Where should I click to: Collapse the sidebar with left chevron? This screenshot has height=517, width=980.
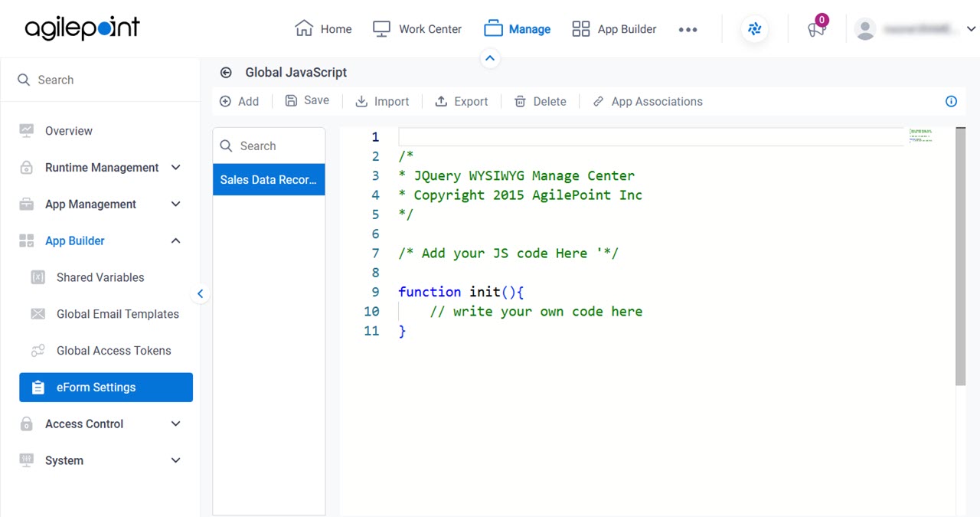(x=200, y=293)
